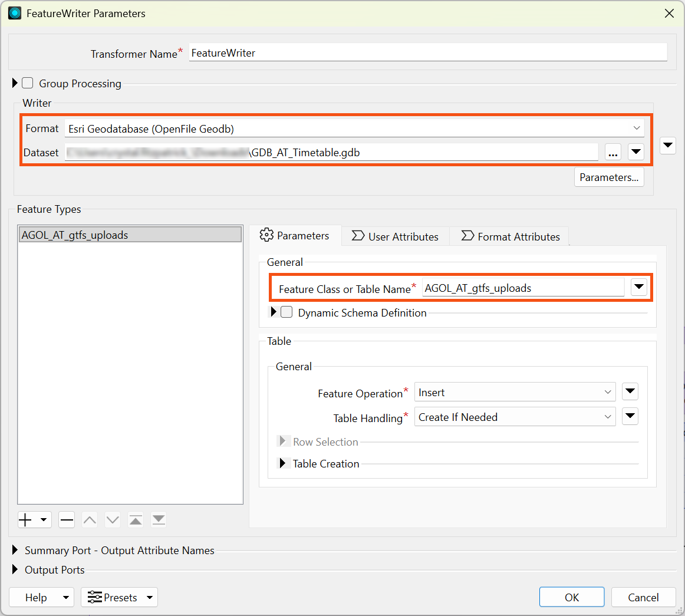Enable Dynamic Schema Definition checkbox
This screenshot has height=616, width=685.
pos(286,312)
